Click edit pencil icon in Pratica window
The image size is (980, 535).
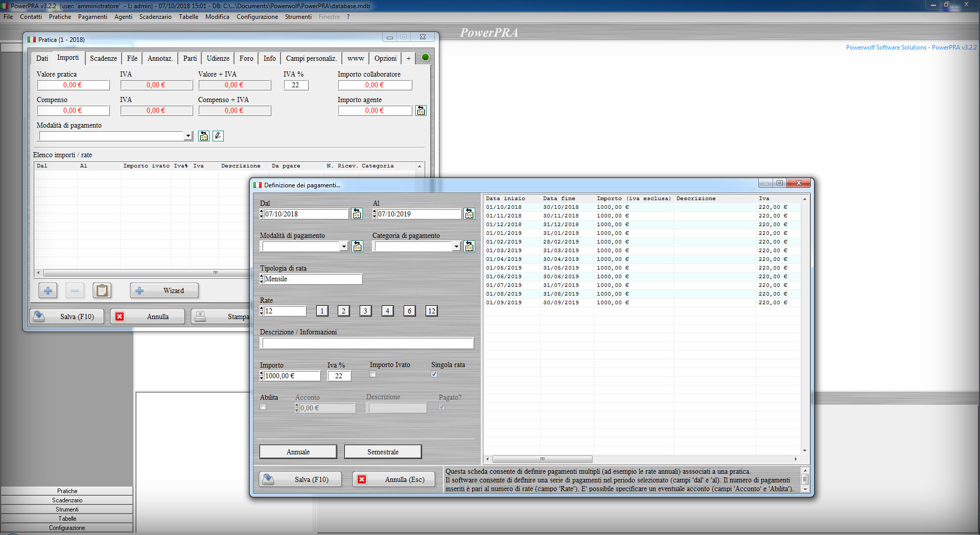218,136
